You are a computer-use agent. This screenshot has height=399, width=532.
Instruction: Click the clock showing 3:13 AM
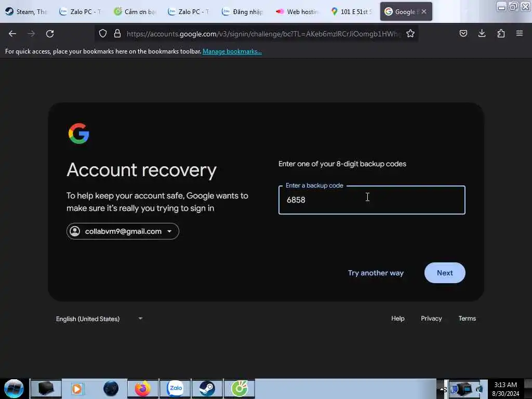click(x=505, y=385)
